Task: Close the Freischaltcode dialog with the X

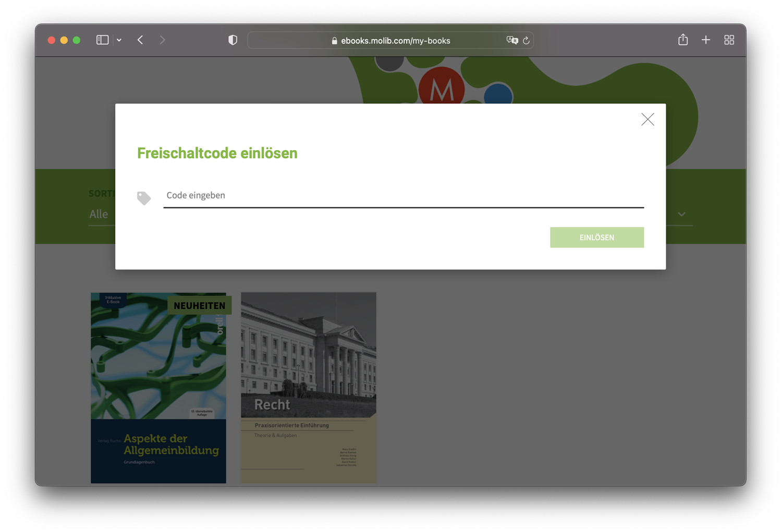Action: [648, 119]
